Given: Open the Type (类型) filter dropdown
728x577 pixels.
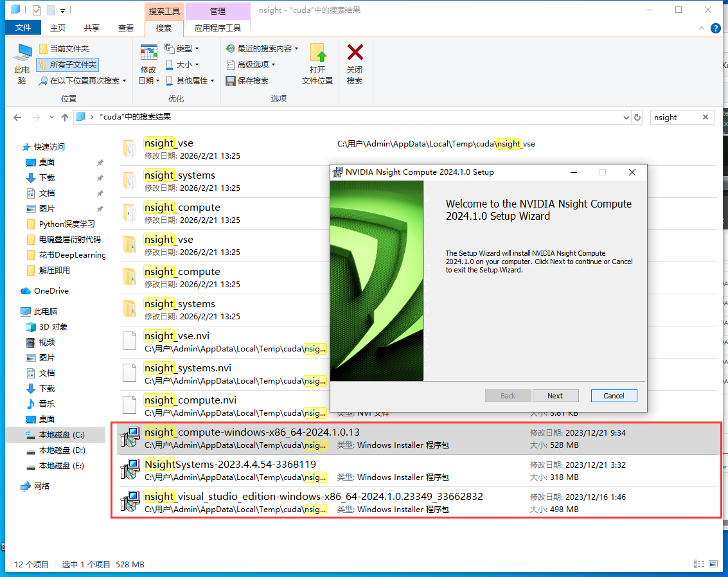Looking at the screenshot, I should point(182,48).
